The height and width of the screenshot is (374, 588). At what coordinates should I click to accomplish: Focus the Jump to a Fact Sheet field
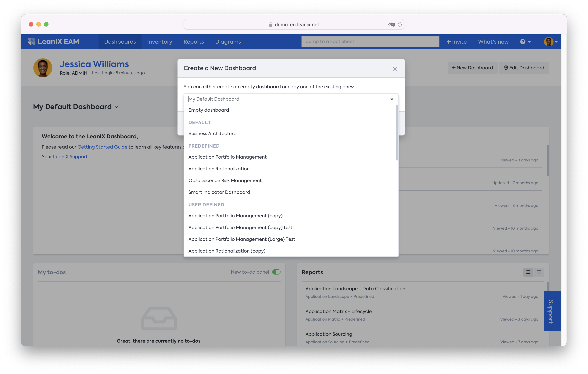pos(370,41)
